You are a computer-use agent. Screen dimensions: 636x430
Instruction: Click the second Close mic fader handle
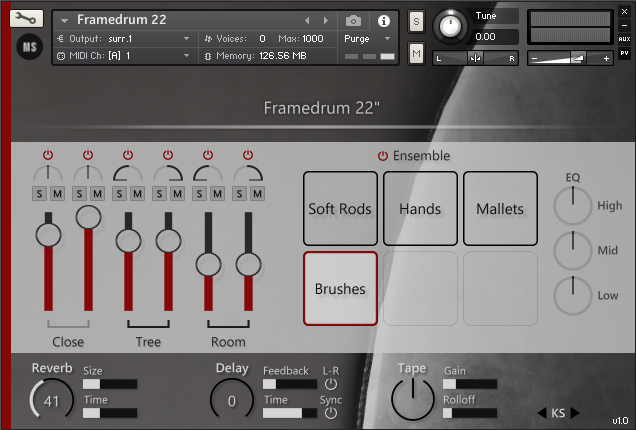pyautogui.click(x=88, y=217)
